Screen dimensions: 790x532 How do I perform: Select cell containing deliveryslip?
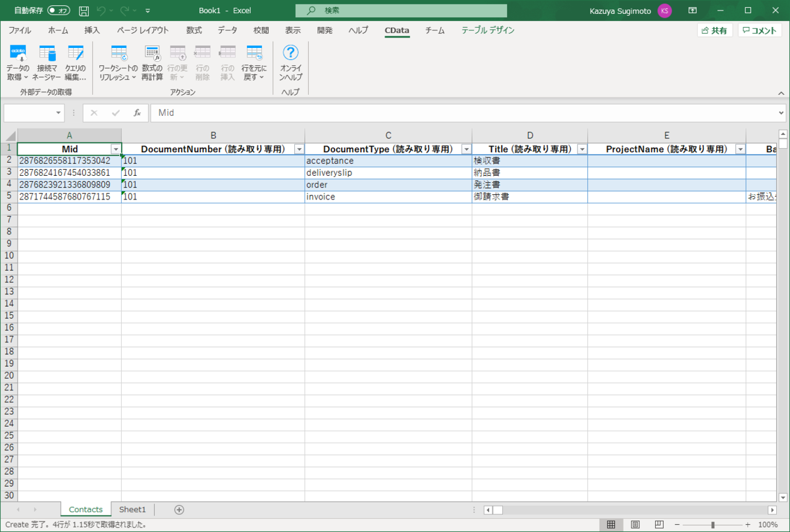point(388,173)
